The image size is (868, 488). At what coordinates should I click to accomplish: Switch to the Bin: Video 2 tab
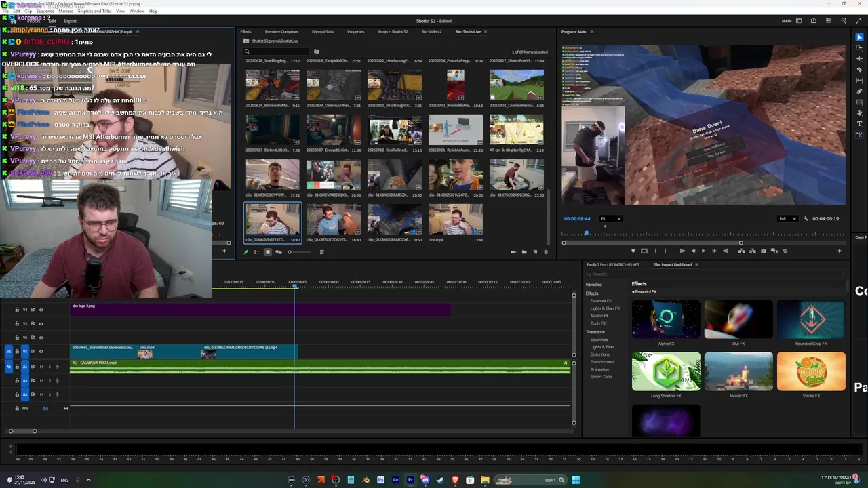coord(431,32)
